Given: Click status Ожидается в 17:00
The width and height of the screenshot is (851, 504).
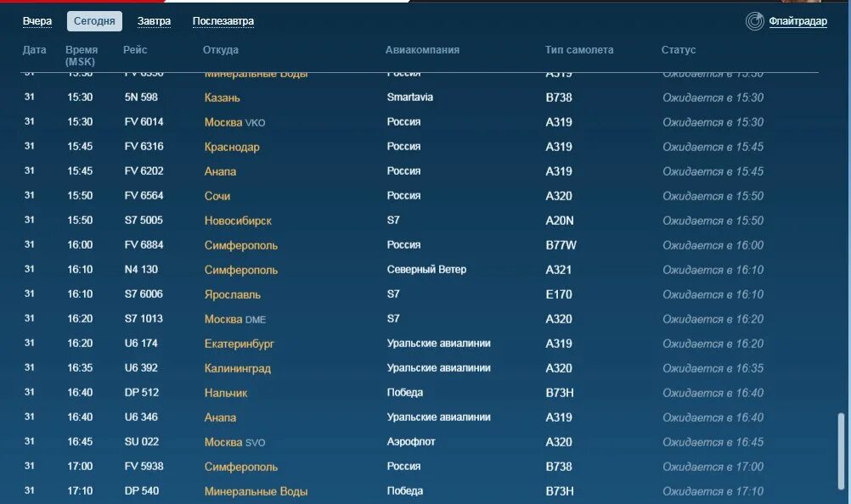Looking at the screenshot, I should tap(713, 467).
